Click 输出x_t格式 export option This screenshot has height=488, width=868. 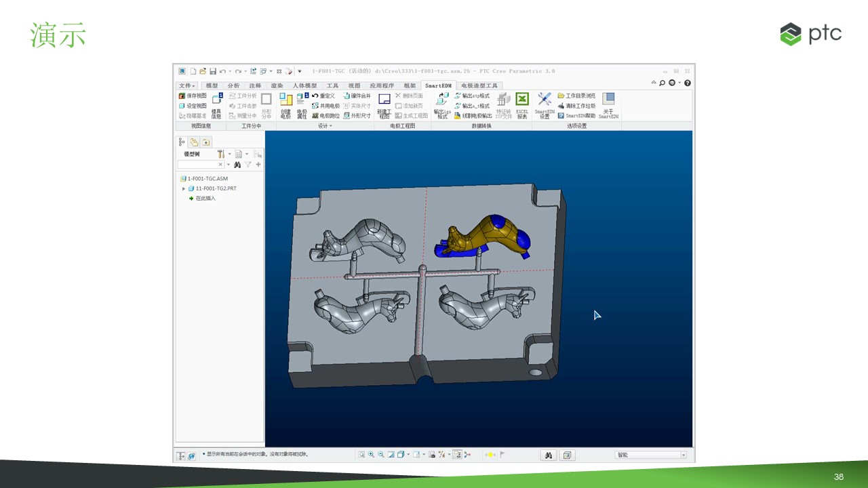[472, 106]
